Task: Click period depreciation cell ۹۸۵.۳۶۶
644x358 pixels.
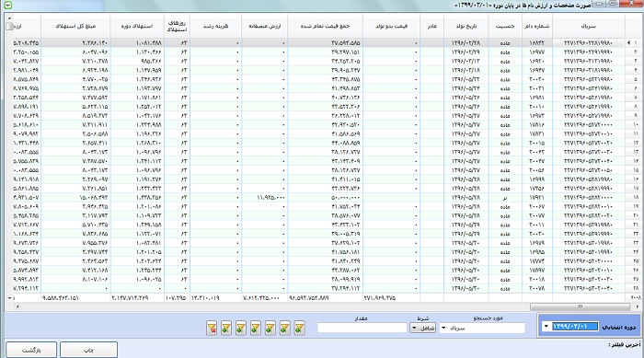Action: tap(137, 61)
